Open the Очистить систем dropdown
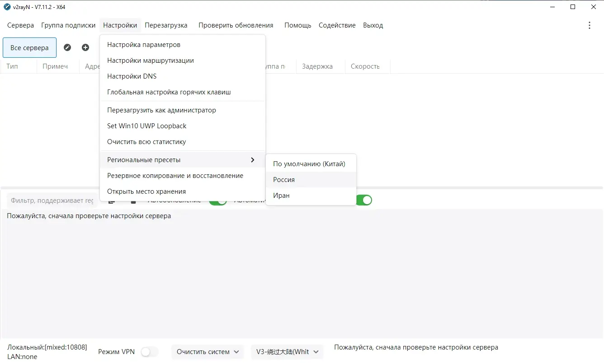604x364 pixels. point(208,351)
